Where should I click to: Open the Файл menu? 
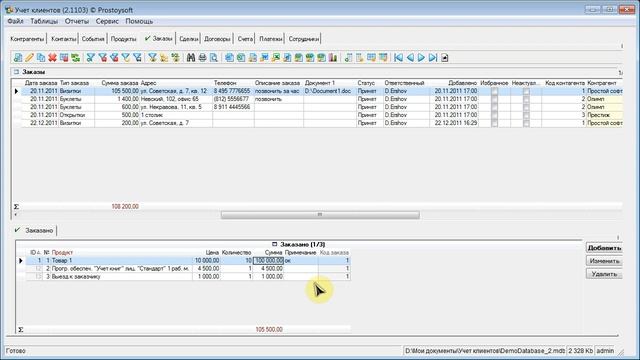[x=15, y=21]
